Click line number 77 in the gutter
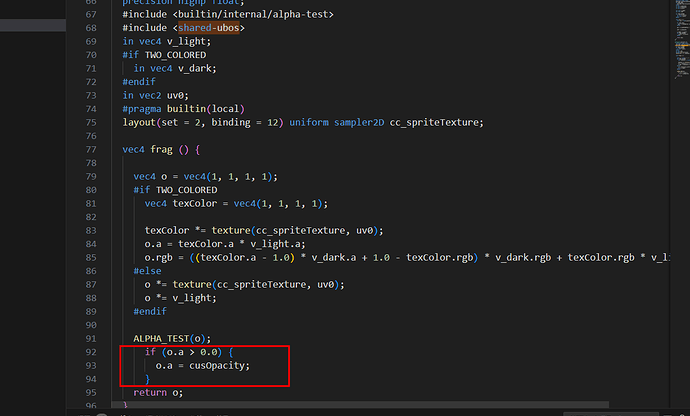The image size is (690, 416). [91, 150]
